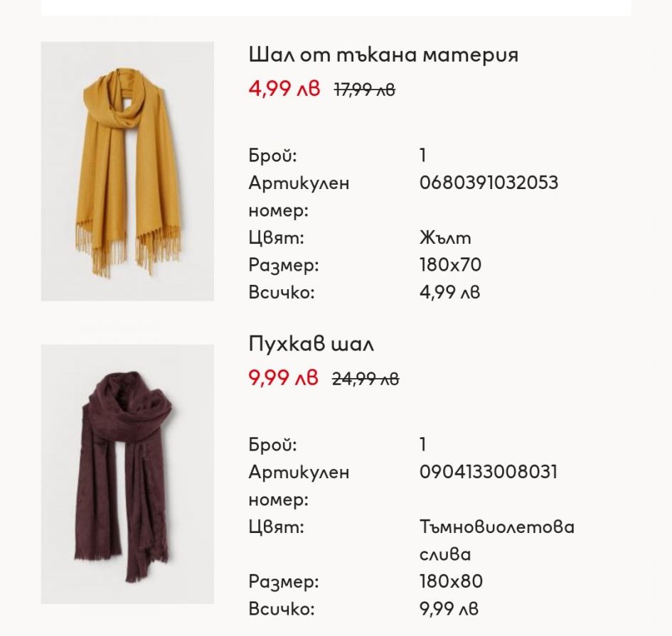Click the color value 'Жълт'

(x=445, y=237)
